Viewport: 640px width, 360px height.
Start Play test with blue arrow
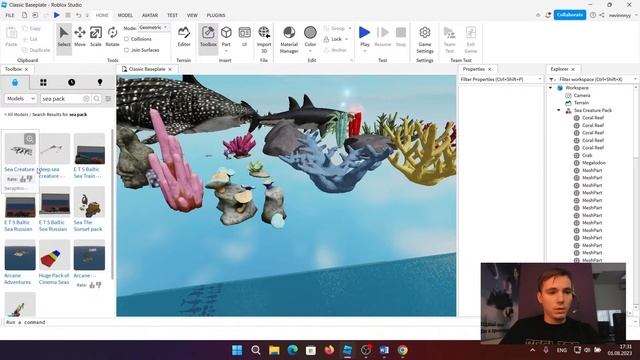click(x=364, y=33)
